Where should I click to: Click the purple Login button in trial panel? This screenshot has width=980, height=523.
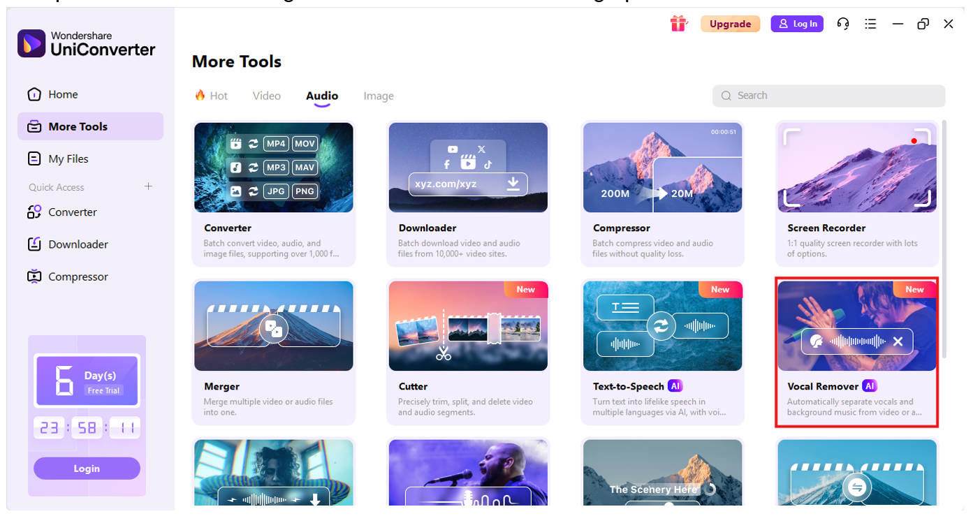(x=87, y=469)
